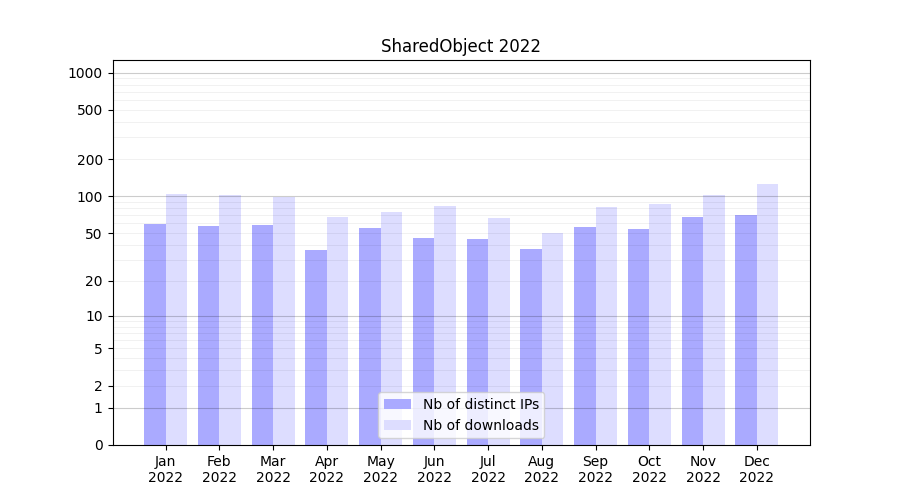Select the December distinct IPs bar
The height and width of the screenshot is (500, 900).
[746, 330]
